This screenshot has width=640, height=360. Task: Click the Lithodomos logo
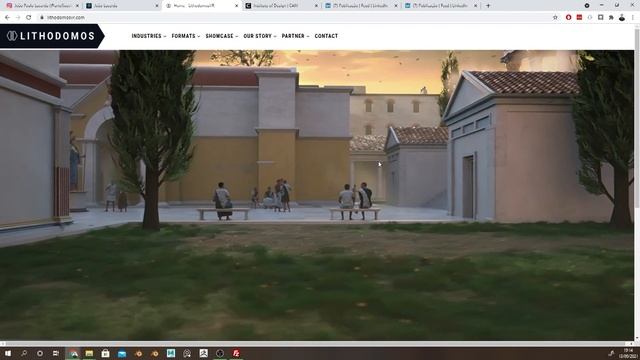tap(51, 36)
